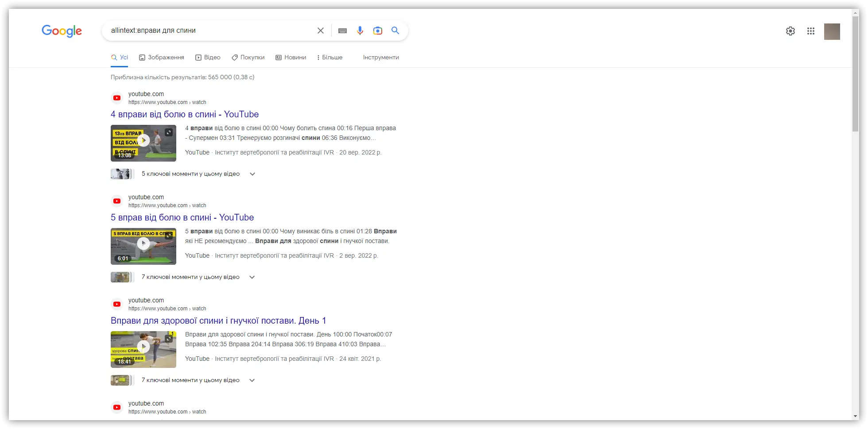Image resolution: width=868 pixels, height=429 pixels.
Task: Click snippet date '2 вер. 2022 р.'
Action: (359, 255)
